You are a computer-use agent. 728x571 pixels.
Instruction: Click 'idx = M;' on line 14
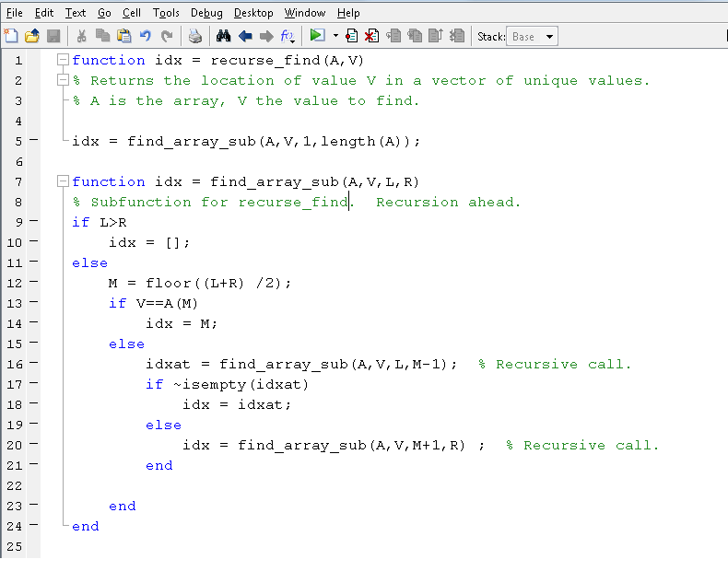182,323
